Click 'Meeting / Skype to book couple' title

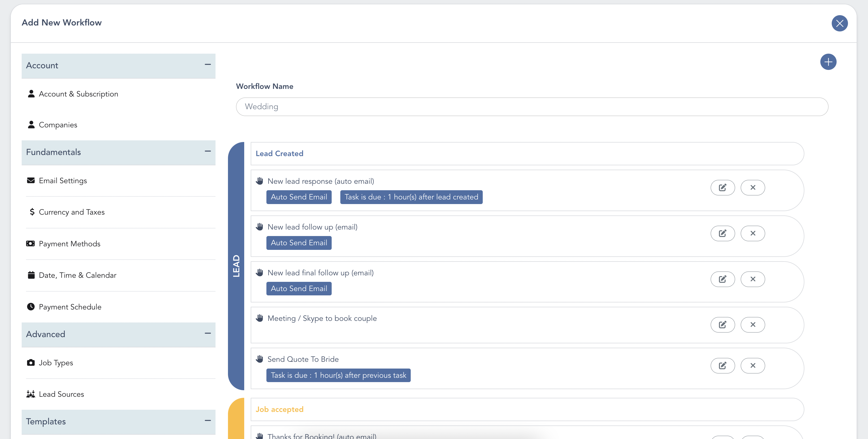pos(322,319)
